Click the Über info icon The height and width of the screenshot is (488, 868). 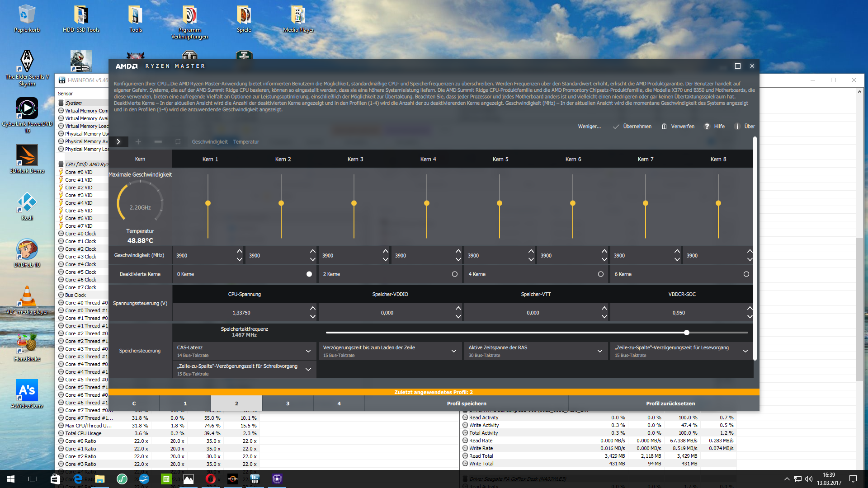click(737, 127)
